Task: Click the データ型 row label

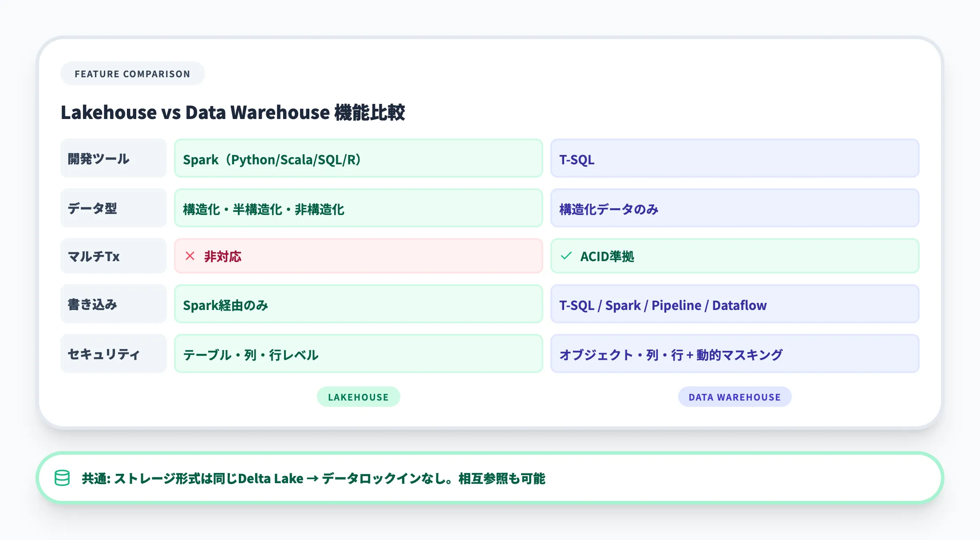Action: coord(113,208)
